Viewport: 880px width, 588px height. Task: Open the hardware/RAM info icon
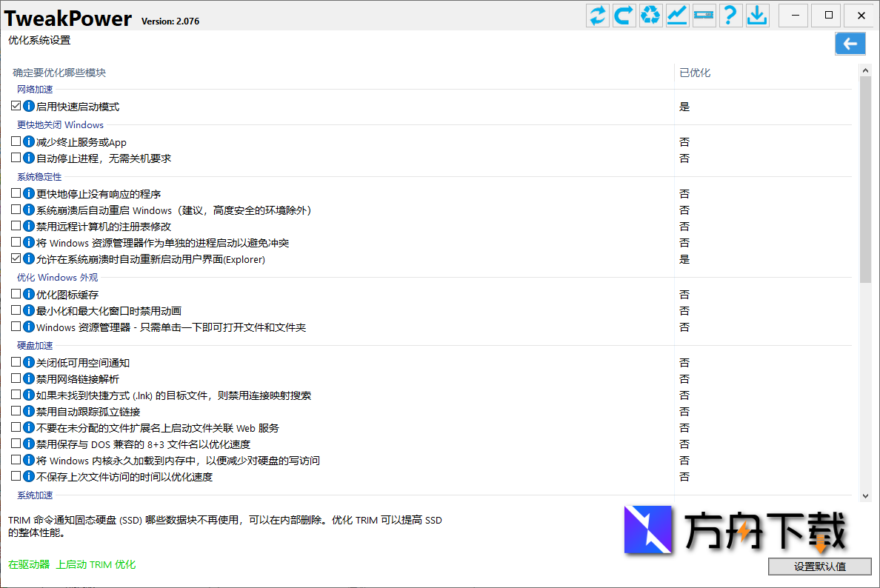click(704, 15)
